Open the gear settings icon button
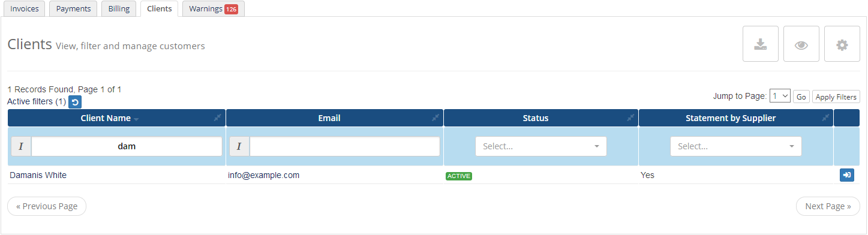This screenshot has height=235, width=868. coord(842,44)
